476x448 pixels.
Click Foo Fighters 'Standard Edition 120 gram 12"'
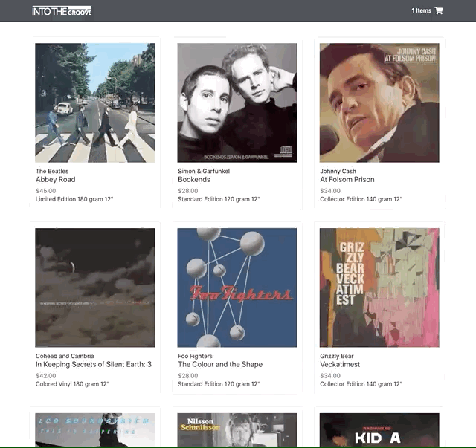pos(219,384)
